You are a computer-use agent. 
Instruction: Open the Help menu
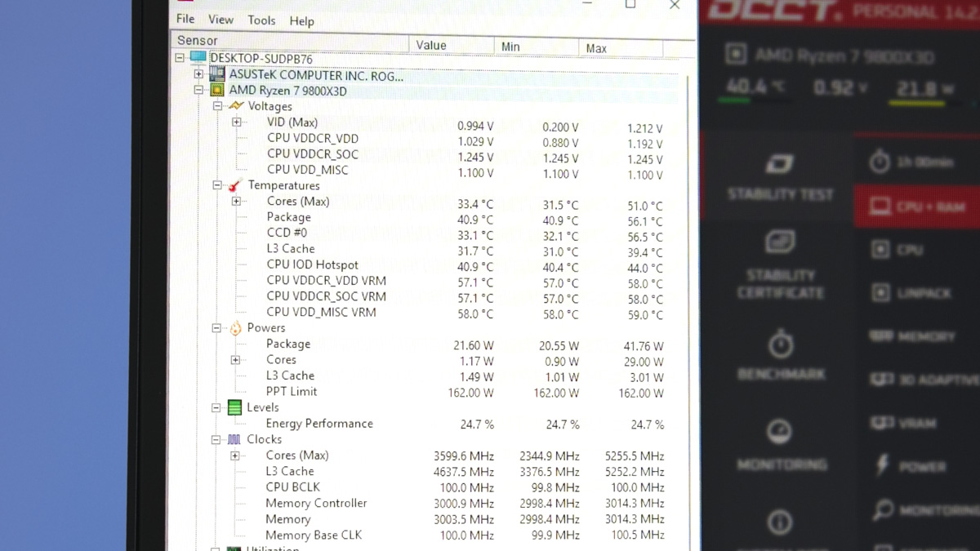click(301, 21)
